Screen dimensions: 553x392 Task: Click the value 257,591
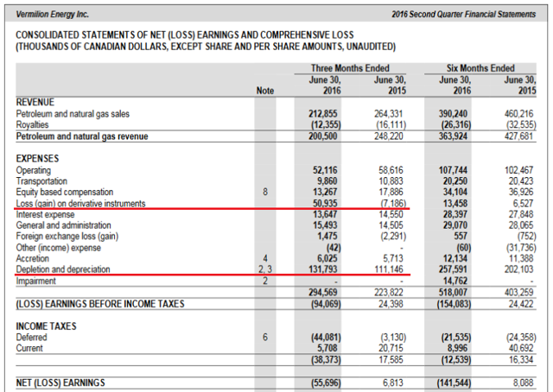[453, 269]
